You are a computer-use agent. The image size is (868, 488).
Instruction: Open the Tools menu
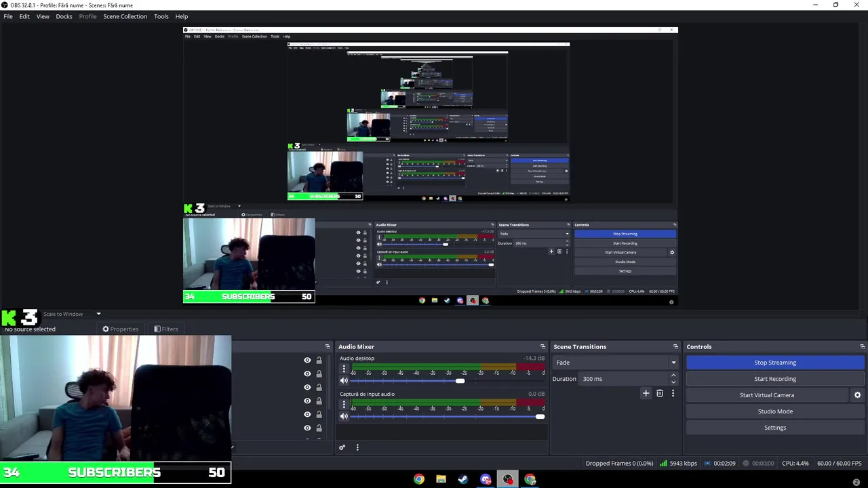click(x=161, y=16)
